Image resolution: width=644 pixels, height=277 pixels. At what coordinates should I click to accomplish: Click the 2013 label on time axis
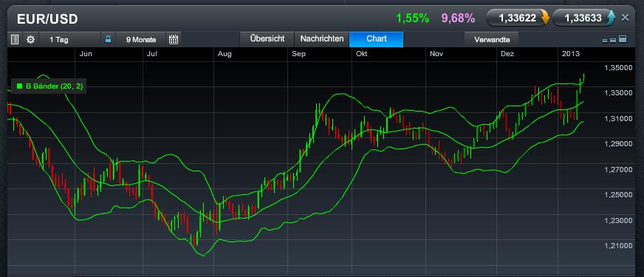570,54
